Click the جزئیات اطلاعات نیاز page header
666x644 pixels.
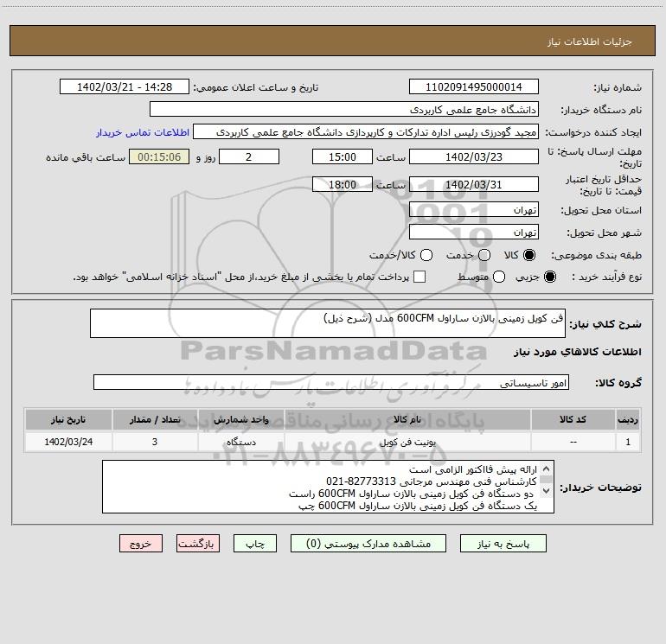click(x=589, y=41)
